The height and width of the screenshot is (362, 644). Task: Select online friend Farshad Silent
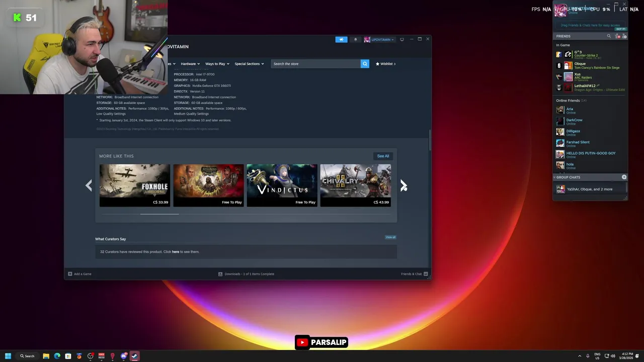(591, 143)
